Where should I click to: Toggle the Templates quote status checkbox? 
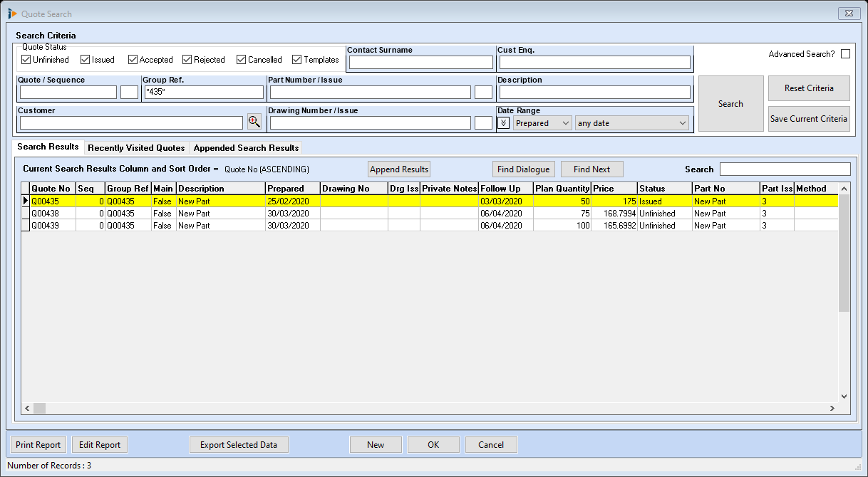click(297, 60)
